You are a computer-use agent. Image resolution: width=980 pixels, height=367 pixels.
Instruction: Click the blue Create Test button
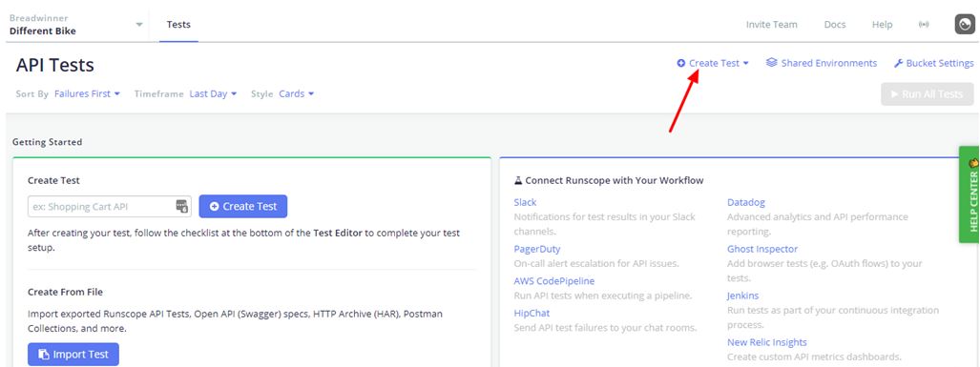click(x=243, y=207)
